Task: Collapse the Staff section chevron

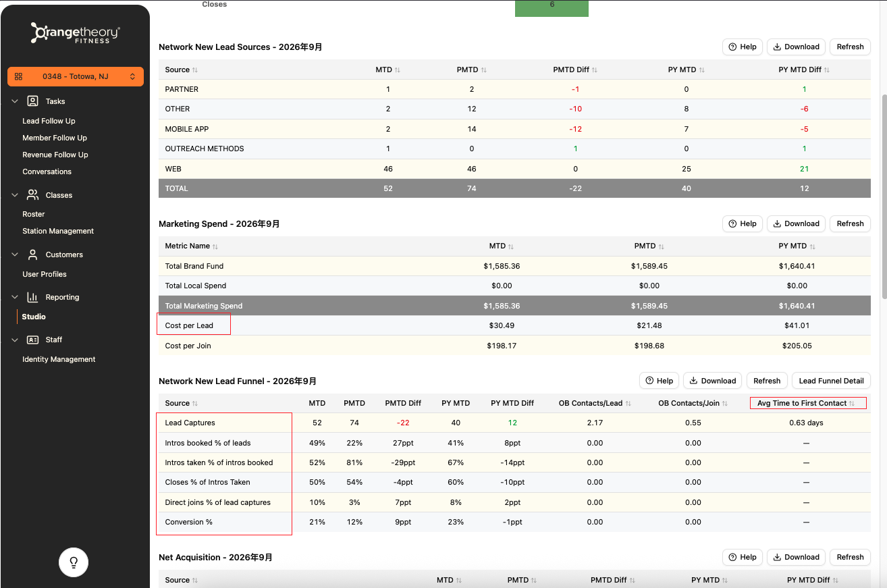Action: pyautogui.click(x=15, y=340)
